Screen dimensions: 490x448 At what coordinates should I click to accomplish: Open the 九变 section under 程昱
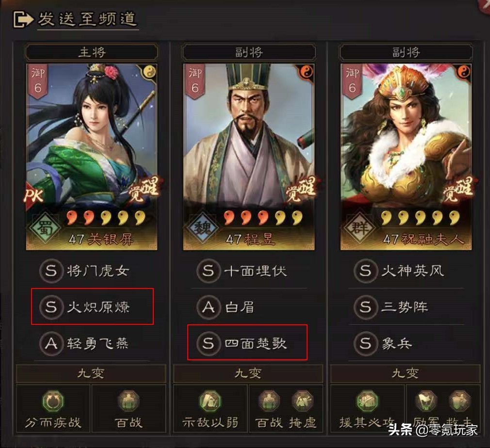click(x=248, y=373)
